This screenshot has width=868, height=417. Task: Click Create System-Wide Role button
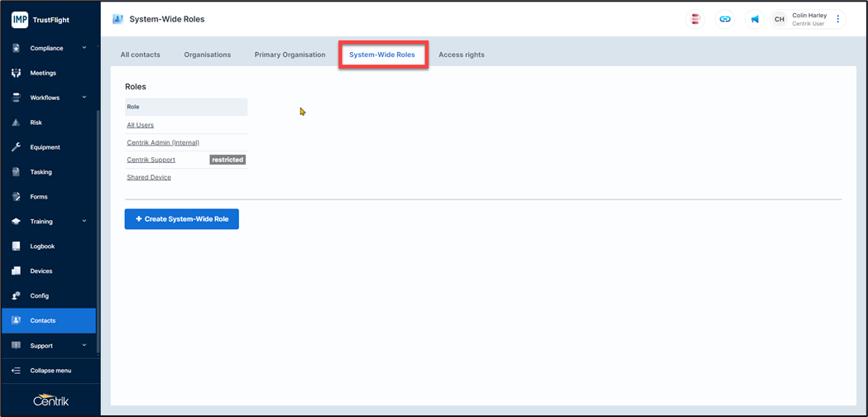pos(181,219)
